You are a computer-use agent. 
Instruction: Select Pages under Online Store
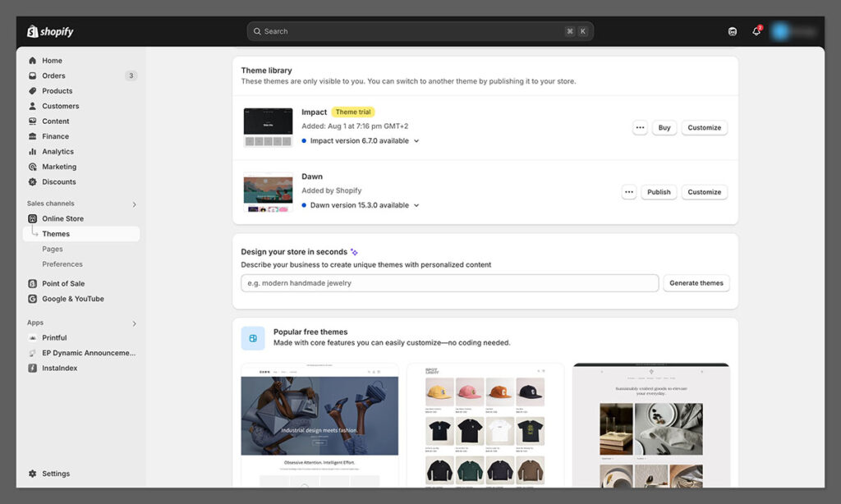click(x=53, y=249)
